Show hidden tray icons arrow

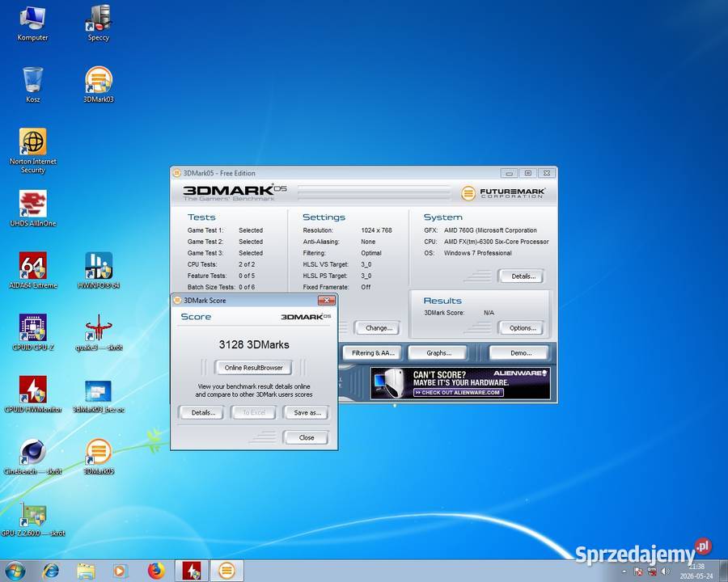point(624,571)
